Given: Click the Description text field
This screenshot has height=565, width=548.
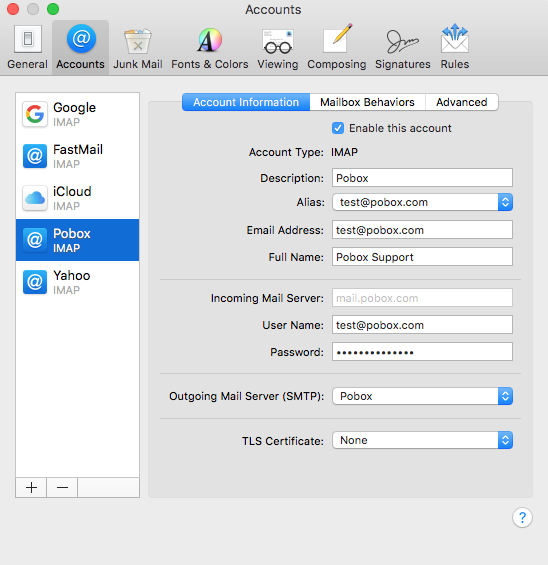Looking at the screenshot, I should coord(422,178).
